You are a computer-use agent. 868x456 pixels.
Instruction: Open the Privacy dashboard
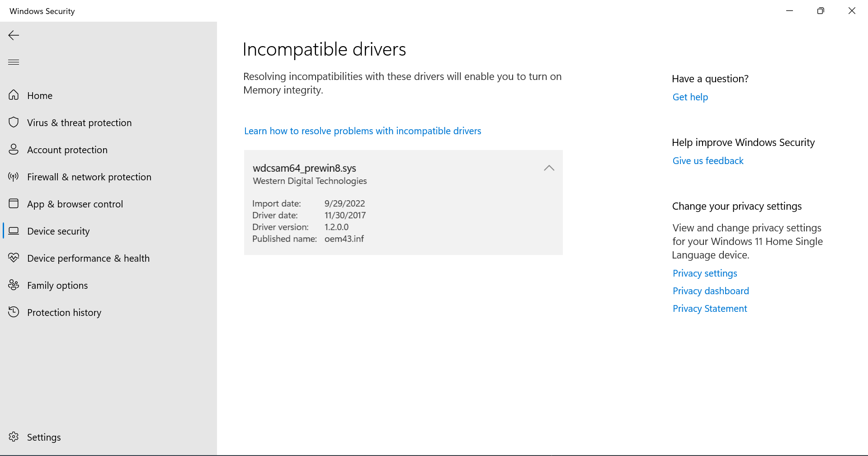click(x=710, y=291)
